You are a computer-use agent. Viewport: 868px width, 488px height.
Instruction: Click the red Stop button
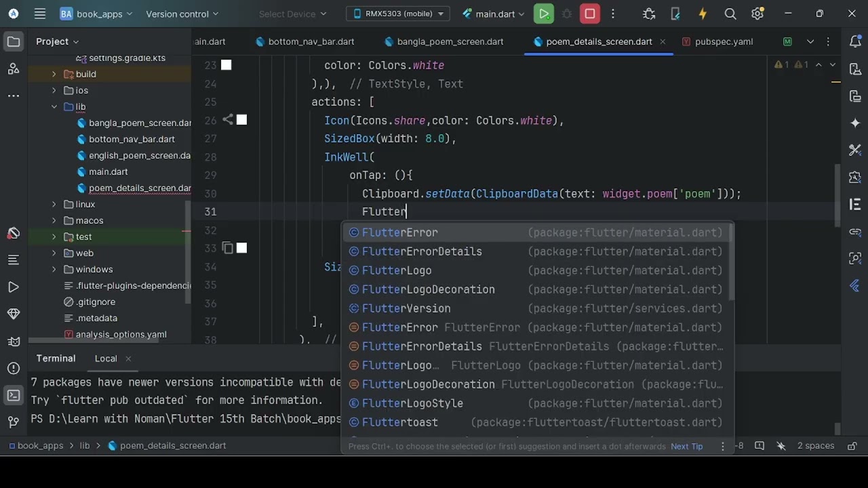coord(590,14)
